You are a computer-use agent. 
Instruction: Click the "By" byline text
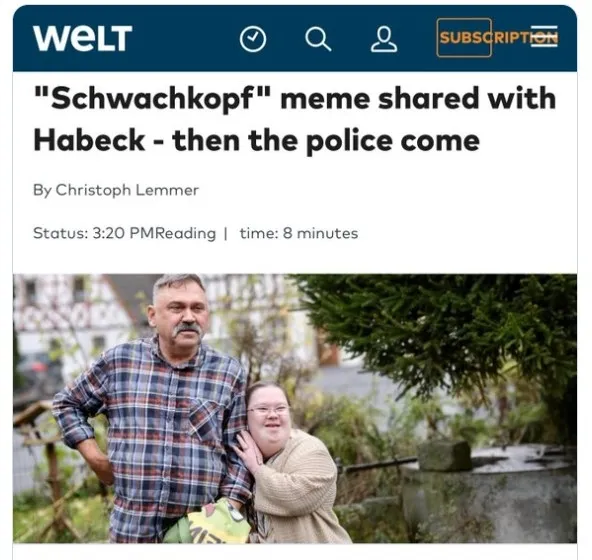tap(42, 190)
